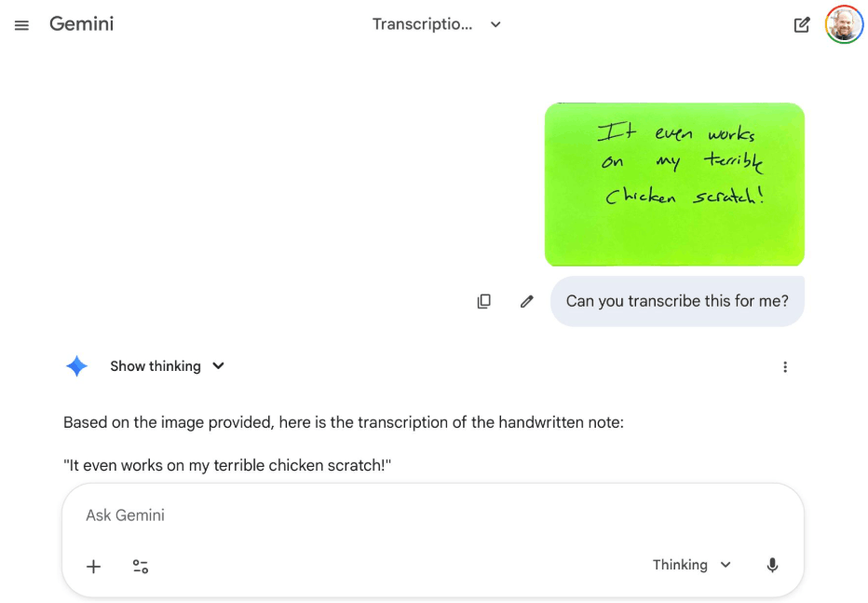Activate microphone voice input
The height and width of the screenshot is (603, 868).
coord(772,565)
